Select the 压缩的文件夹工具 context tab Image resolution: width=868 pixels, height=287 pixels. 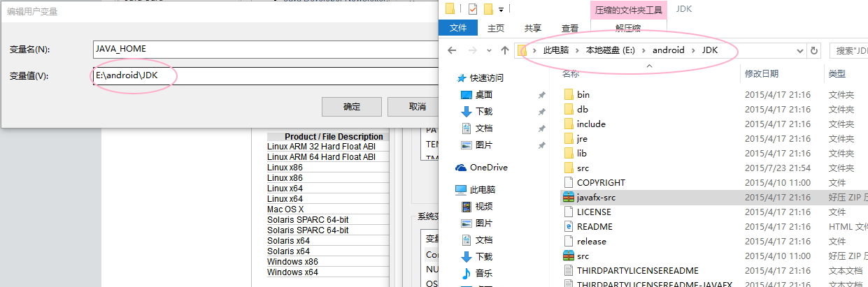click(x=628, y=10)
